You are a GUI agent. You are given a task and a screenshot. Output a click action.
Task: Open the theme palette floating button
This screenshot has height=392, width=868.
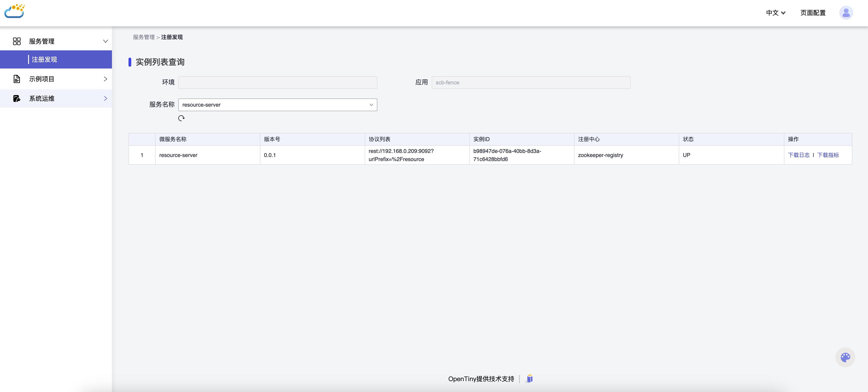point(845,357)
